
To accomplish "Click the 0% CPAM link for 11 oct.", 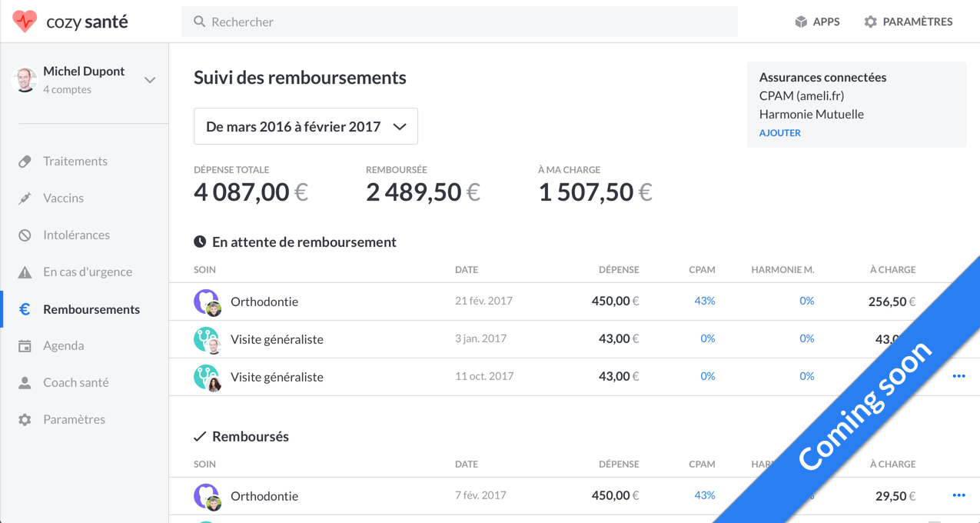I will click(708, 376).
